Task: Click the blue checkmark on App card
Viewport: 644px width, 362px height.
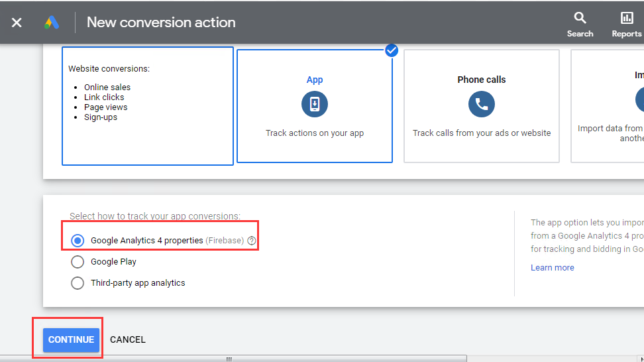Action: (x=392, y=50)
